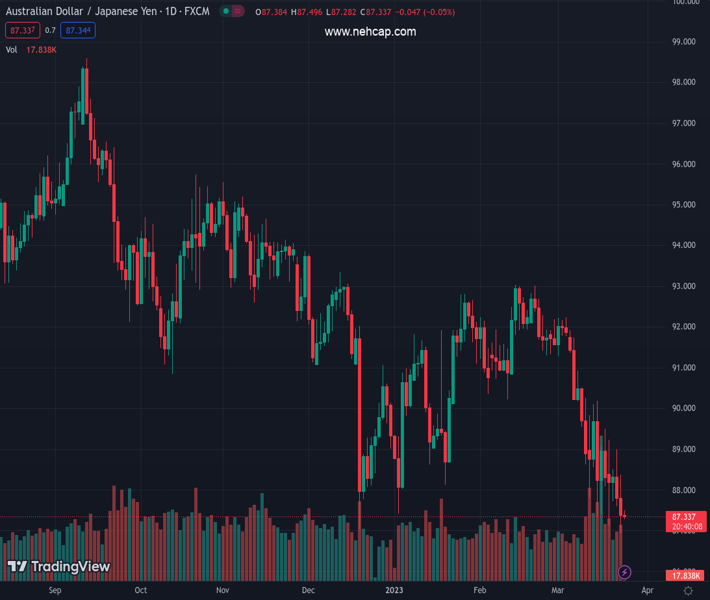
Task: Click the pink icon beside the status dot
Action: click(240, 12)
